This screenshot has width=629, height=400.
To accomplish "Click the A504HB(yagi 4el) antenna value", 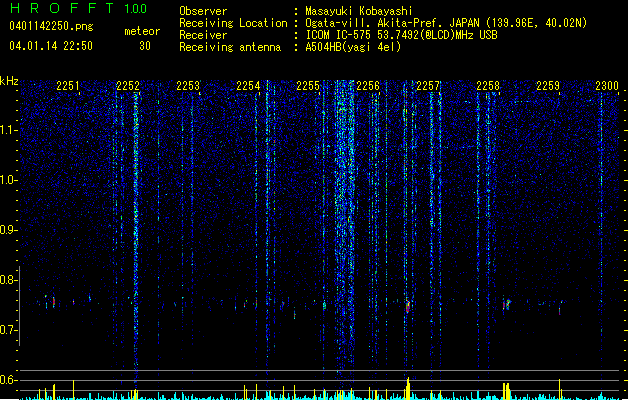I will point(353,47).
